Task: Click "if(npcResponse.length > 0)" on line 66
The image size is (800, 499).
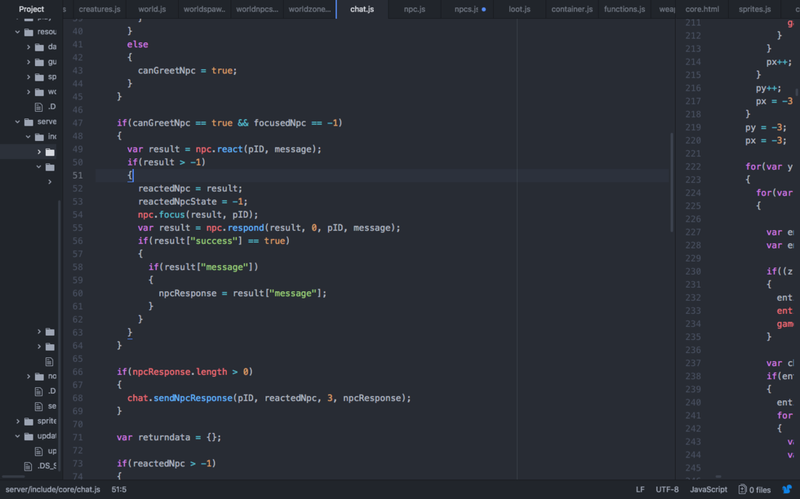Action: 185,372
